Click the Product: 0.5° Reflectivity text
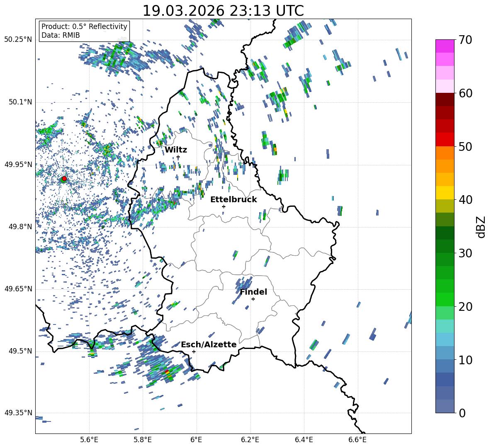491x448 pixels. pos(84,27)
